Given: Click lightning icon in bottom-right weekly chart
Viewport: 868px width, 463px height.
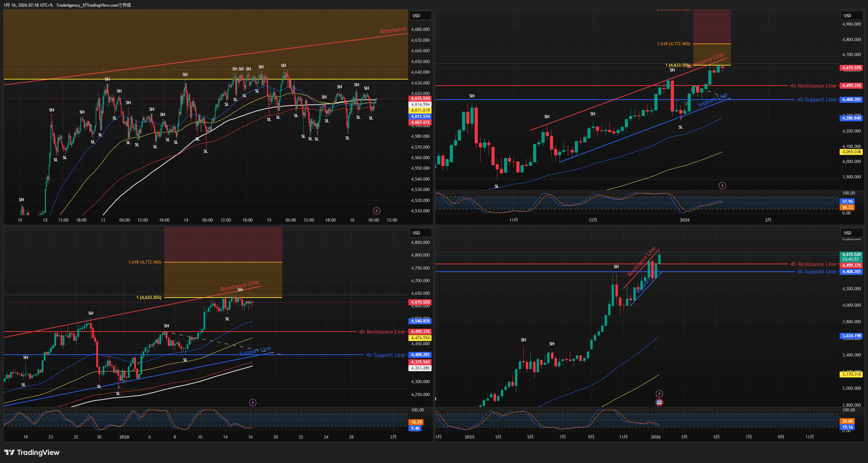Looking at the screenshot, I should pyautogui.click(x=659, y=394).
